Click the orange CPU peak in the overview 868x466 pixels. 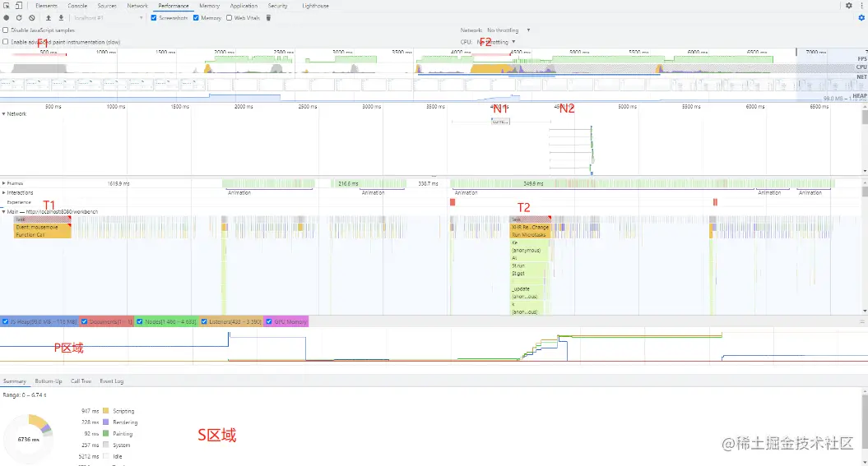coord(491,68)
